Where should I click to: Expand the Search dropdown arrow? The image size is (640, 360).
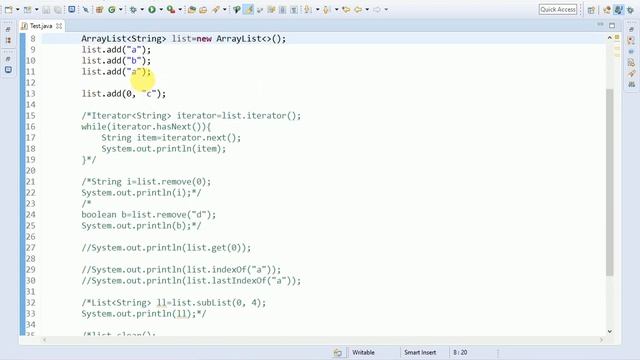[224, 9]
